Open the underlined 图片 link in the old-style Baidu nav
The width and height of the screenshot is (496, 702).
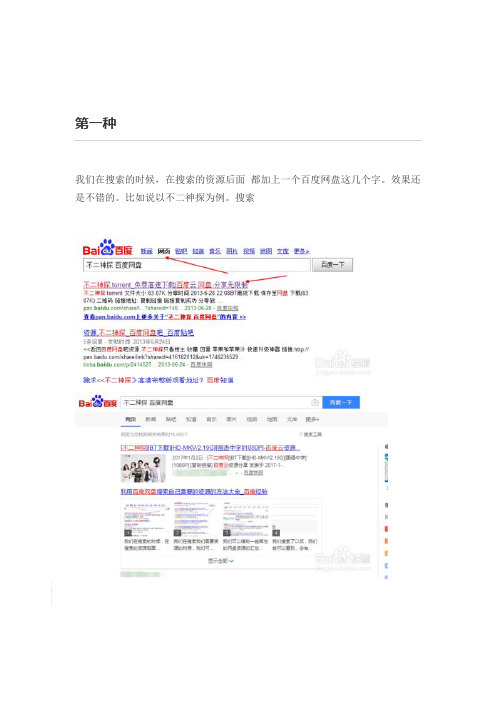point(232,251)
